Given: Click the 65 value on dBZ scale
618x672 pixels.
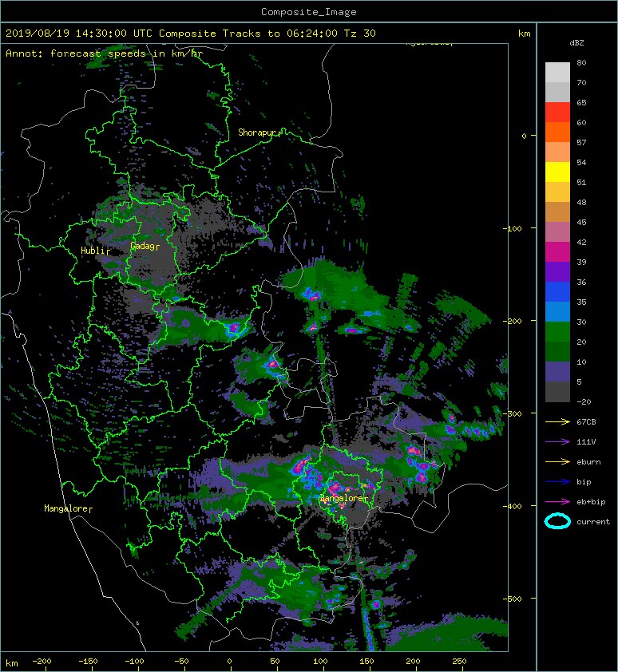Looking at the screenshot, I should (581, 102).
